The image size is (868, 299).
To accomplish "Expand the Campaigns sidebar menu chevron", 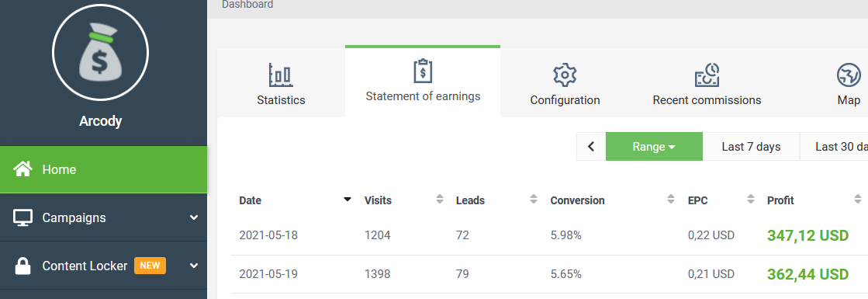I will tap(194, 217).
